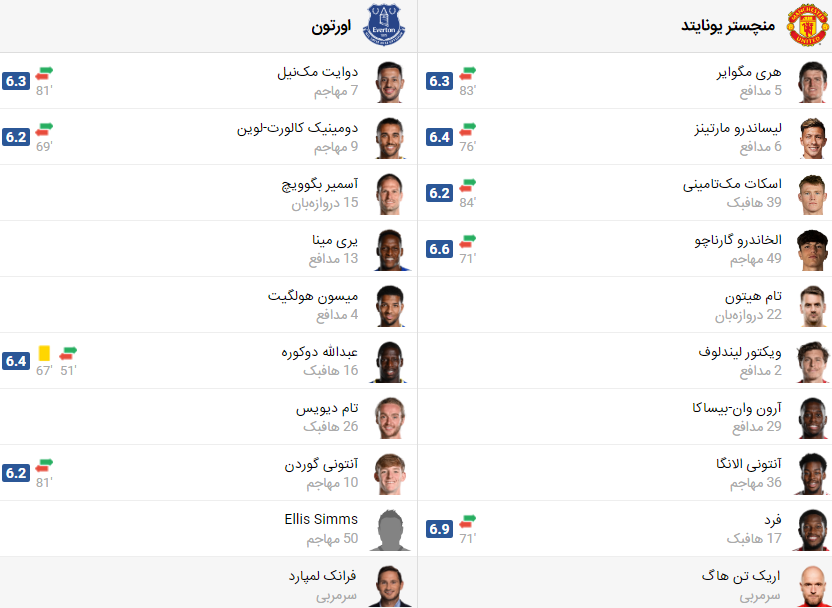The width and height of the screenshot is (832, 608).
Task: Click goalkeeper Asmir Begović's portrait
Action: [x=391, y=193]
